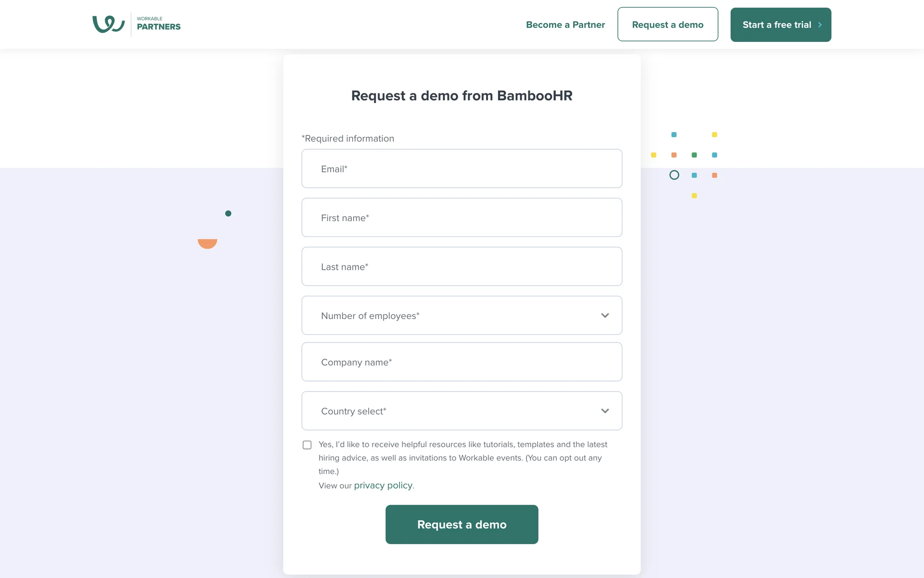Tick the helpful resources opt-in checkbox
The image size is (924, 578).
(307, 445)
